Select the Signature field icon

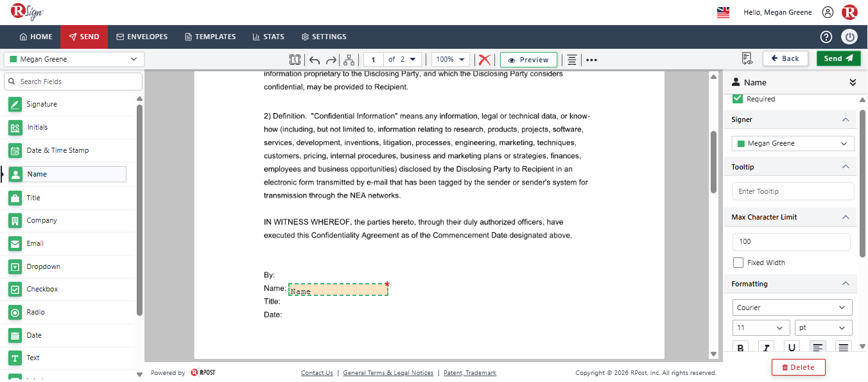coord(15,104)
